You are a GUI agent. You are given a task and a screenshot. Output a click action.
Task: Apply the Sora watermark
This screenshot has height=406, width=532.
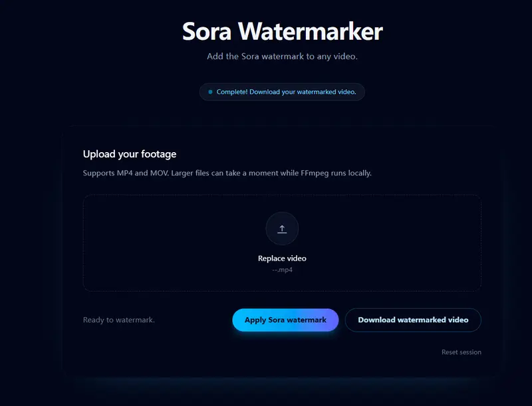(285, 320)
